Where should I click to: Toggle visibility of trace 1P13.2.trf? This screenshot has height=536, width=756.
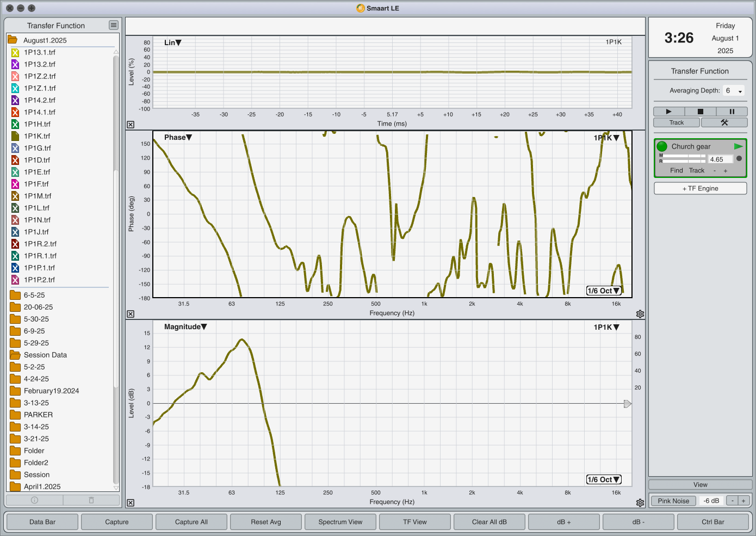pyautogui.click(x=15, y=65)
